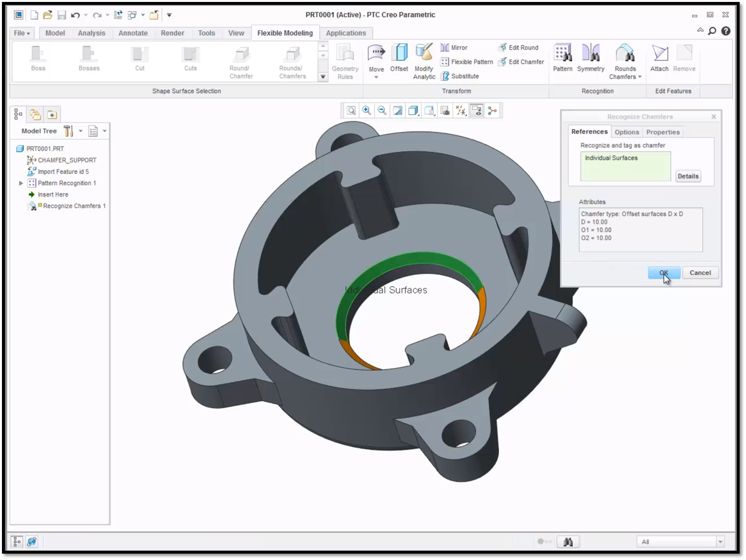Open the display style cube icon

(413, 111)
